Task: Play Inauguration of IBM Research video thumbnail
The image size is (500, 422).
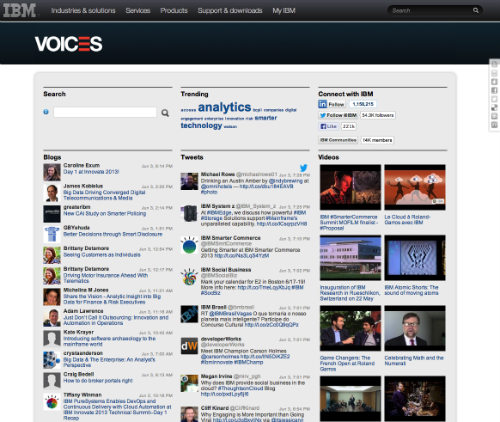Action: [x=350, y=258]
